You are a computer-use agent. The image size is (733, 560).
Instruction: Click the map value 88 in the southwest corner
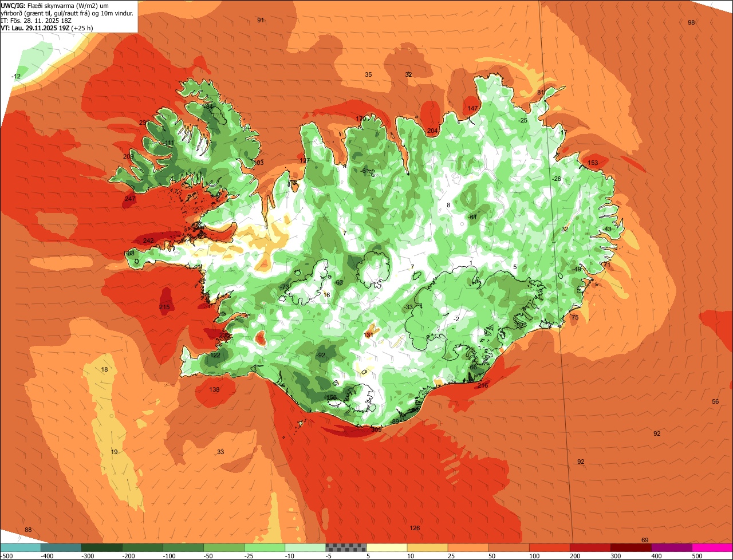coord(28,530)
